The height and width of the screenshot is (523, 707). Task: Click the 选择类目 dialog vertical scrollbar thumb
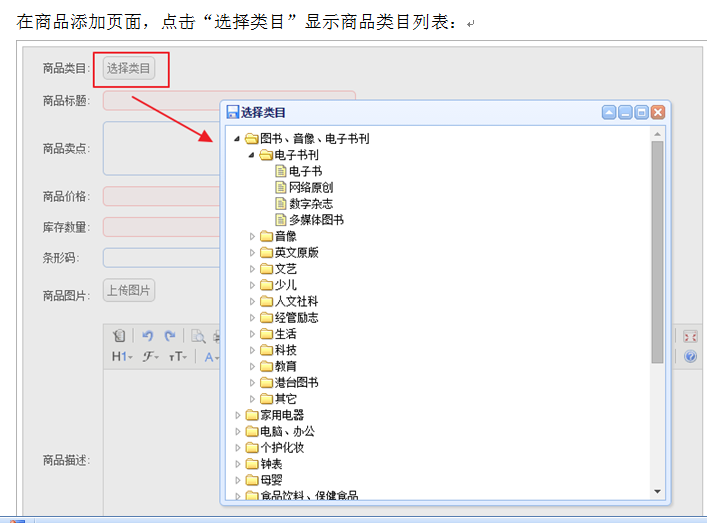[x=657, y=252]
